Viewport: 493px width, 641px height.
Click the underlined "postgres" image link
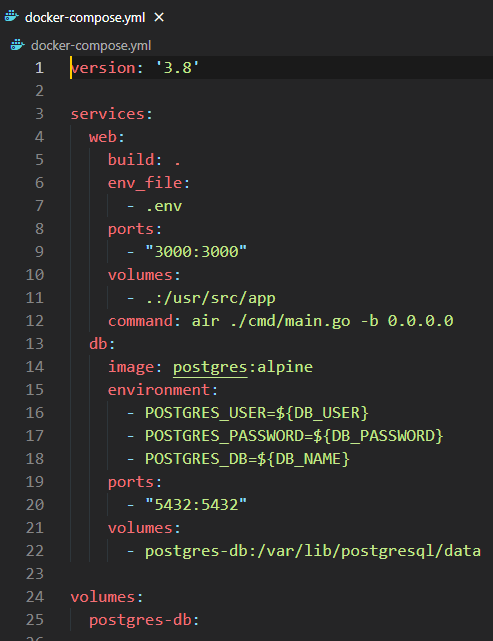coord(210,368)
